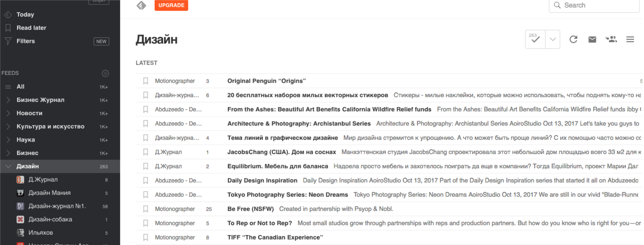This screenshot has height=245, width=644.
Task: Open the layout options menu icon
Action: pos(630,39)
